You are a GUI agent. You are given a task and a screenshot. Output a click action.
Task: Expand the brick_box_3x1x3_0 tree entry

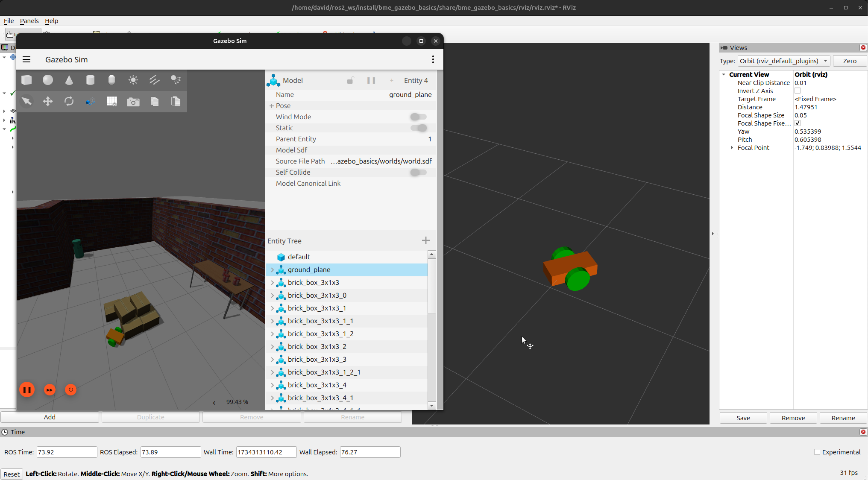click(x=273, y=296)
